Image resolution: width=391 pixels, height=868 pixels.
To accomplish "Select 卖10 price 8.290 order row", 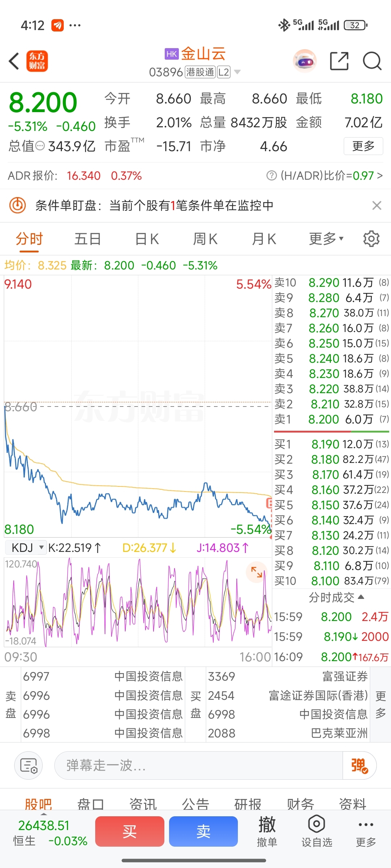I will click(x=331, y=282).
